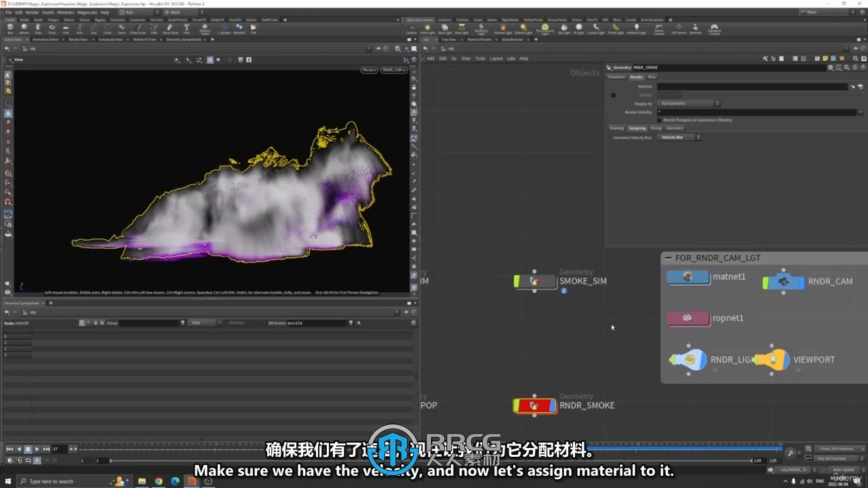The height and width of the screenshot is (488, 868).
Task: Add a Spot Light from the shelf
Action: click(445, 29)
